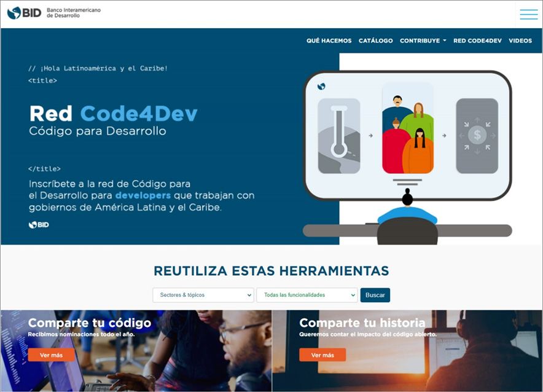Click the people group card in the illustration

click(408, 128)
